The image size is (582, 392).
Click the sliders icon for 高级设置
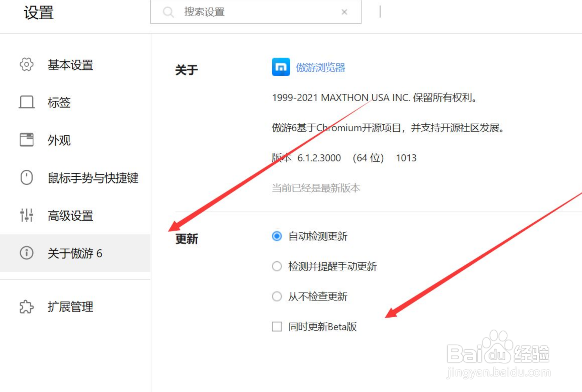[26, 215]
